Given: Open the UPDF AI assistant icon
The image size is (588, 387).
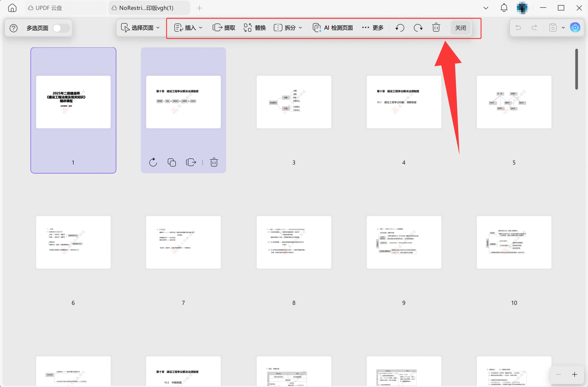Looking at the screenshot, I should tap(575, 28).
